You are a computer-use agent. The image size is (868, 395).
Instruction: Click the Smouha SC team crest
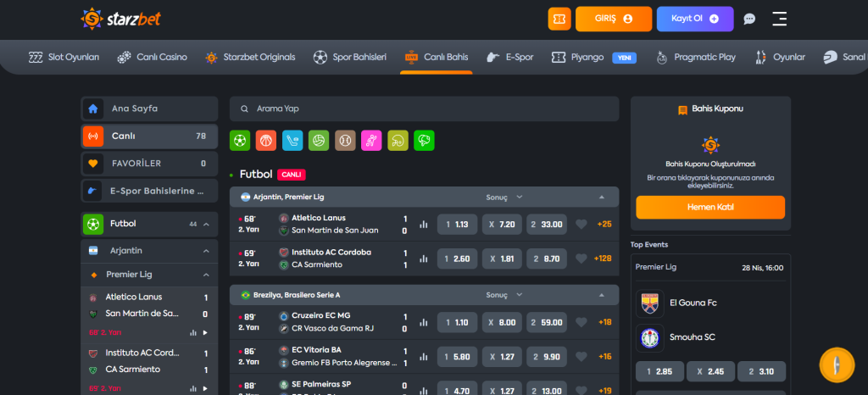click(x=650, y=338)
